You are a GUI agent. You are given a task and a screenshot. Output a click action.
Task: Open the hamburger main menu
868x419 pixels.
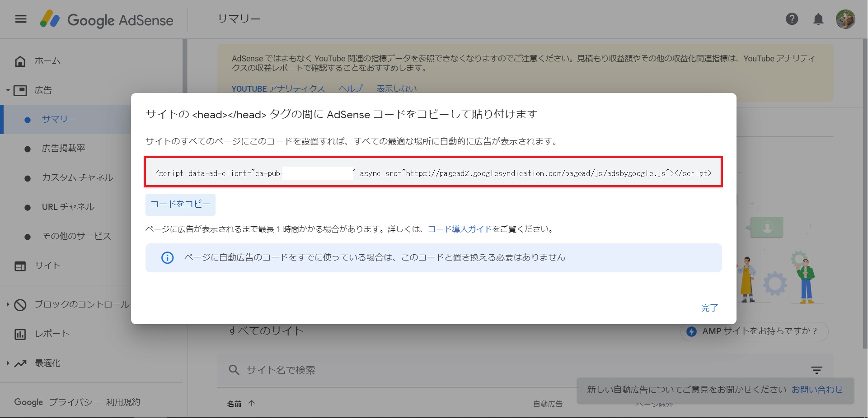pyautogui.click(x=21, y=19)
